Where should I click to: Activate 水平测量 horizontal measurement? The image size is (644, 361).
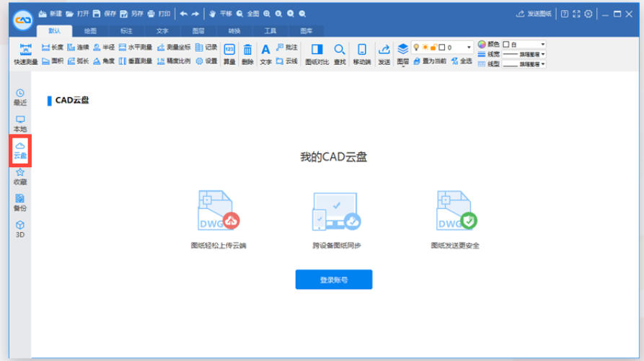(x=136, y=48)
